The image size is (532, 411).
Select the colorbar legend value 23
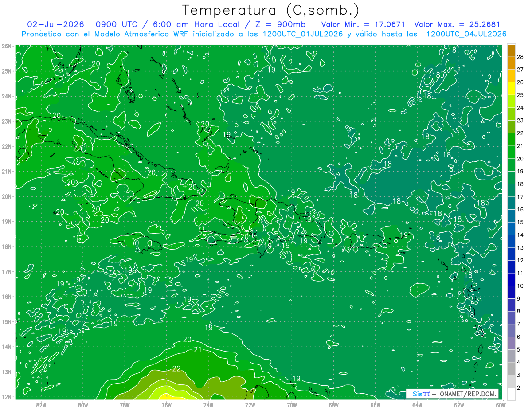(x=520, y=121)
